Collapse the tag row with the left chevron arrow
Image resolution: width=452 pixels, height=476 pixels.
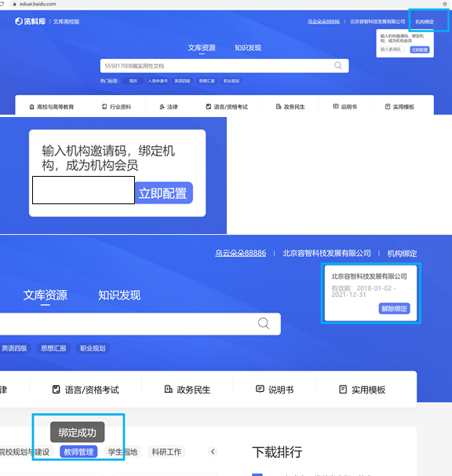tap(213, 452)
